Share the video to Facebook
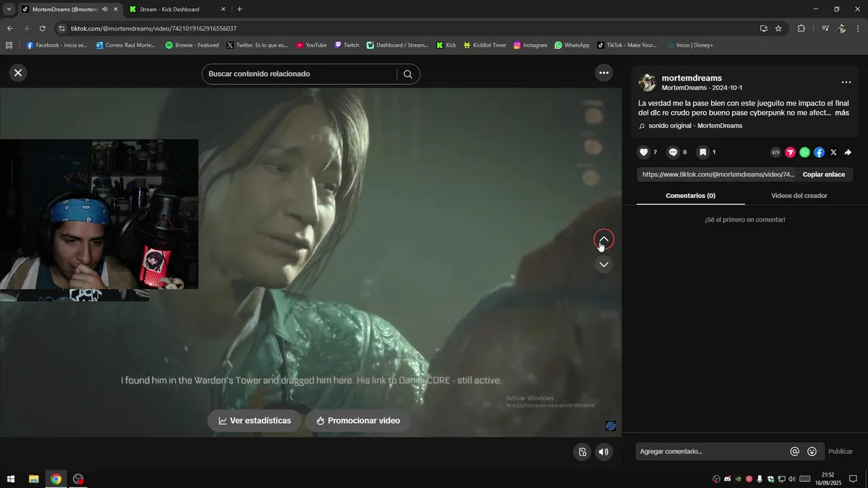The height and width of the screenshot is (488, 868). point(819,152)
